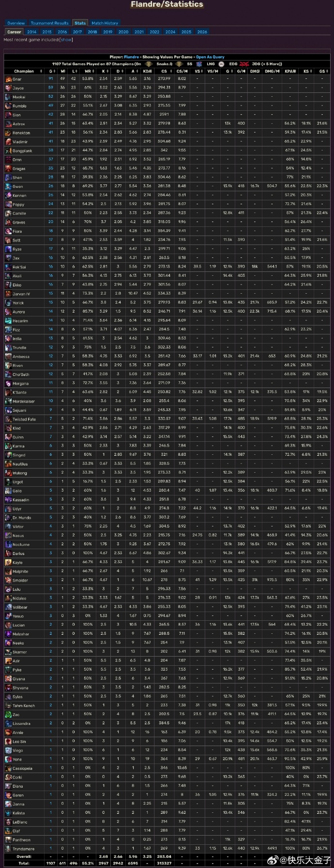Expand the most recent game via show

coord(66,40)
